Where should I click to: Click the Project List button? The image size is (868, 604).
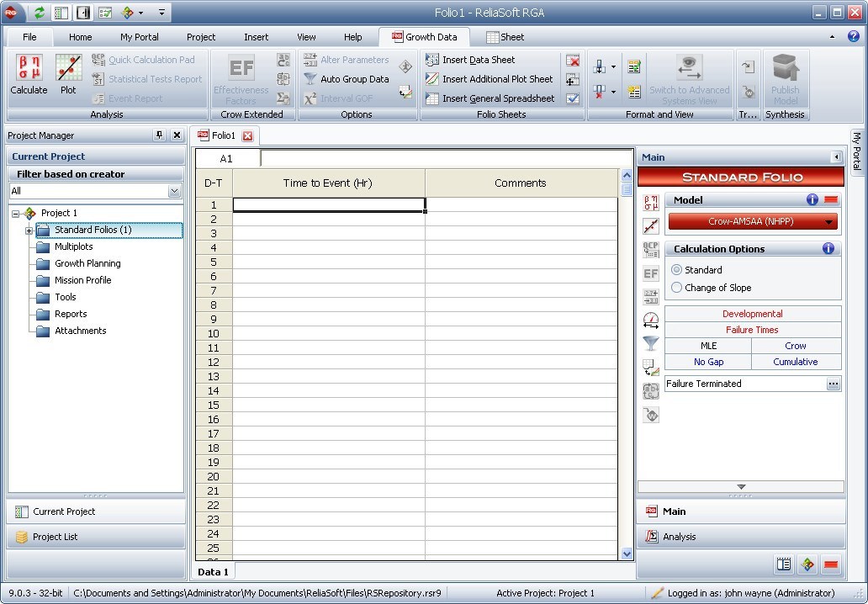tap(96, 537)
